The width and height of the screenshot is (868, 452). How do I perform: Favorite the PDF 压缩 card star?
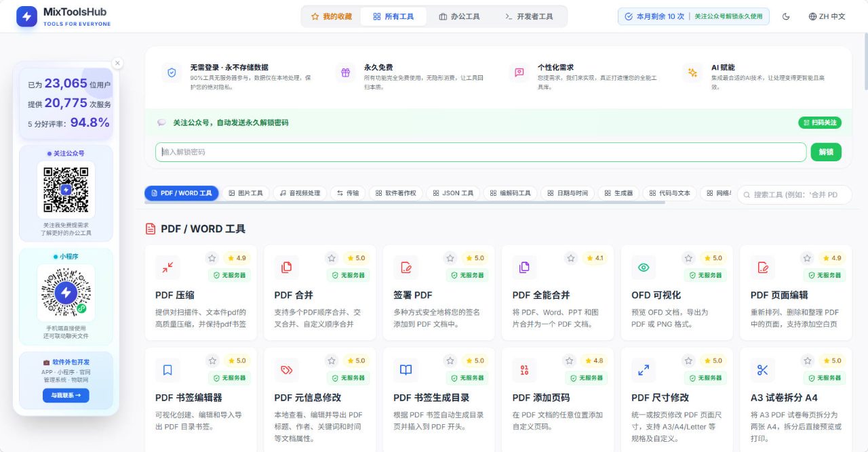[212, 258]
